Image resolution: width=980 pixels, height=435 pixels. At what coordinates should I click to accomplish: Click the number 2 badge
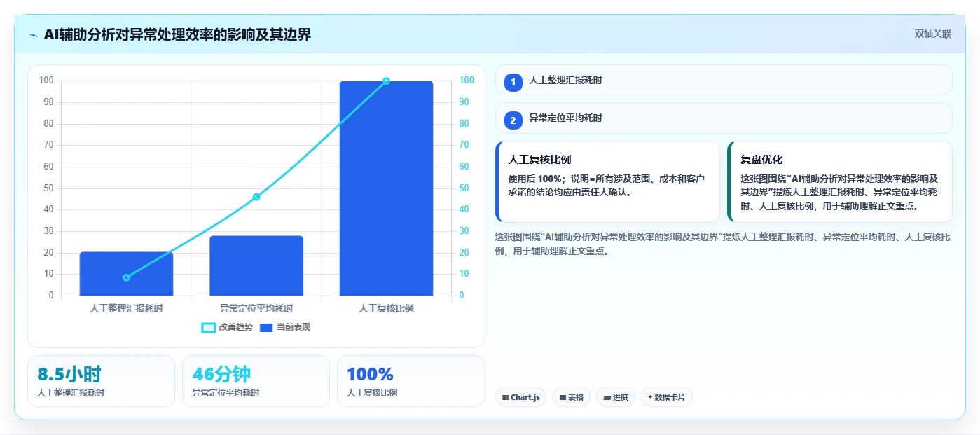tap(513, 120)
